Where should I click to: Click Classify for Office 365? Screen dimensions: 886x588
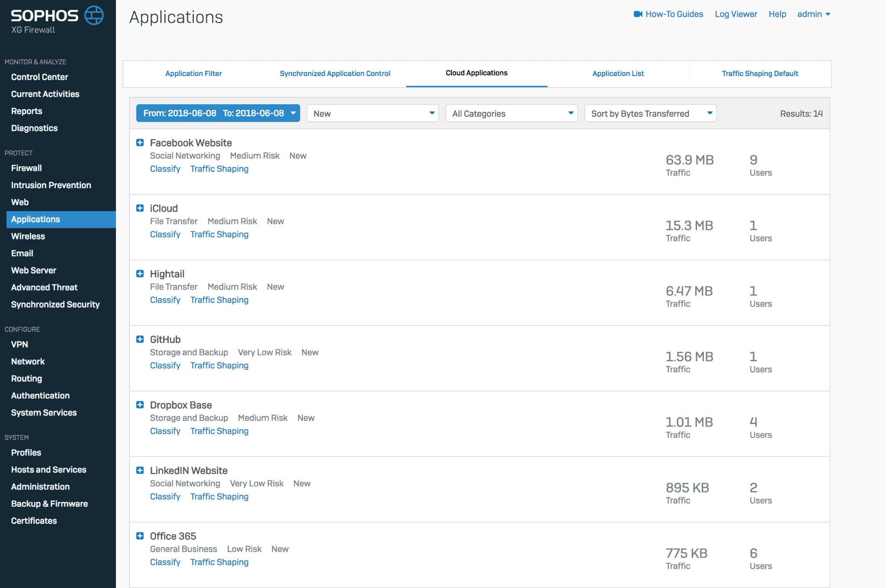pyautogui.click(x=165, y=562)
